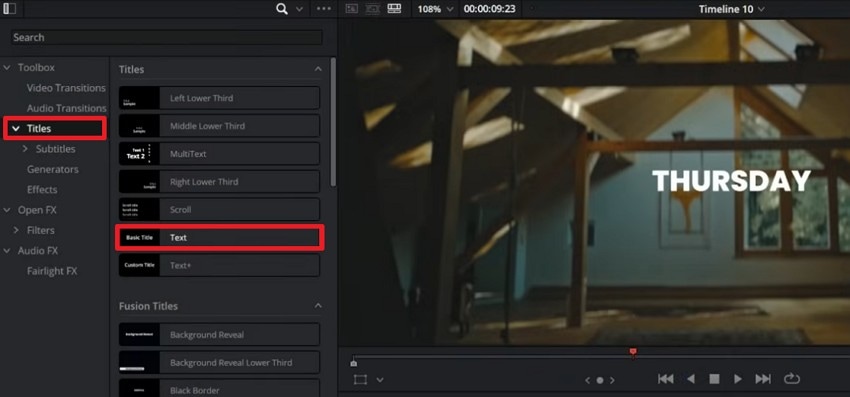Select the second viewer mode icon

click(x=373, y=9)
